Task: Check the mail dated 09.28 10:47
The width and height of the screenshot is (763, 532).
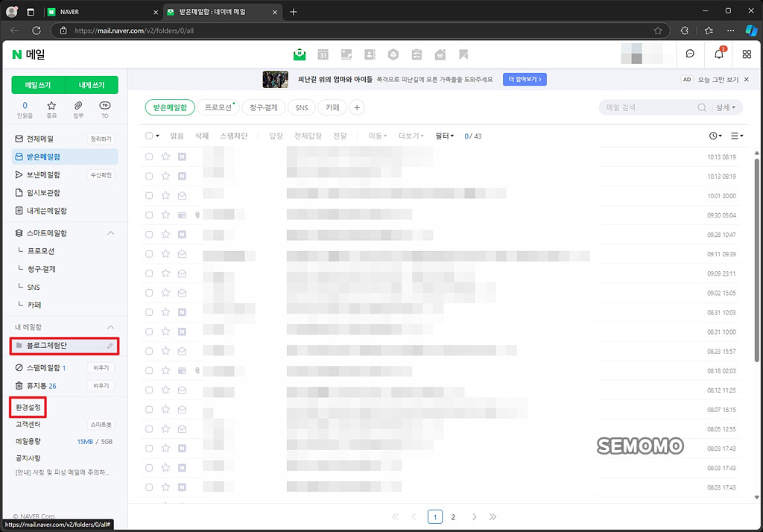Action: pyautogui.click(x=149, y=235)
